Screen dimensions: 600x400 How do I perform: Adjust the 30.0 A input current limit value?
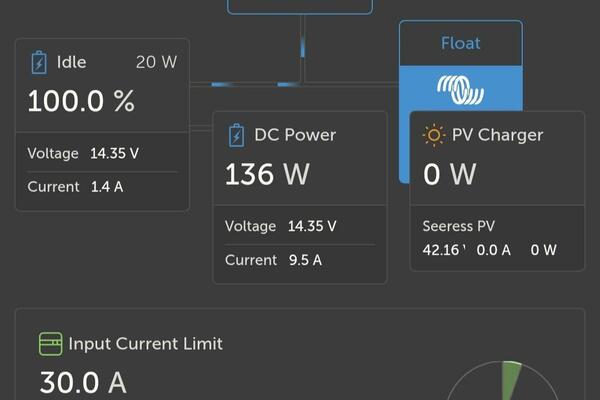click(x=83, y=382)
